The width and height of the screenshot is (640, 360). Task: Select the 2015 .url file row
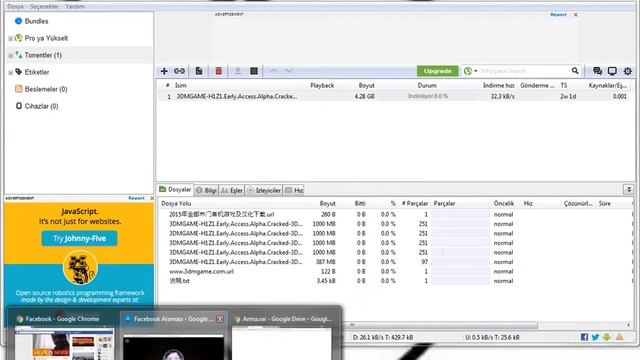pos(395,214)
